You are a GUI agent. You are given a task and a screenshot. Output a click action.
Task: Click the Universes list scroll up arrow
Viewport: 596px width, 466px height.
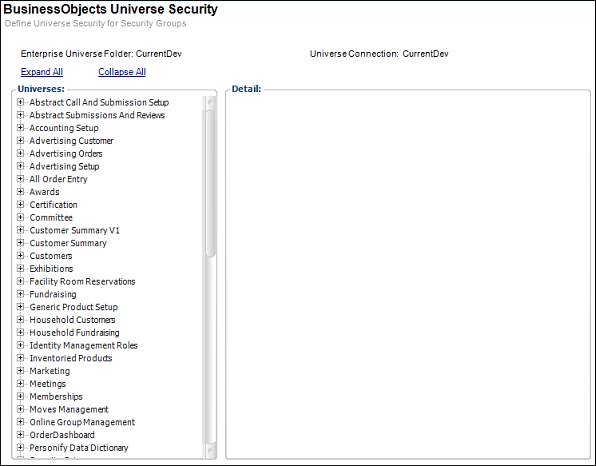click(210, 102)
